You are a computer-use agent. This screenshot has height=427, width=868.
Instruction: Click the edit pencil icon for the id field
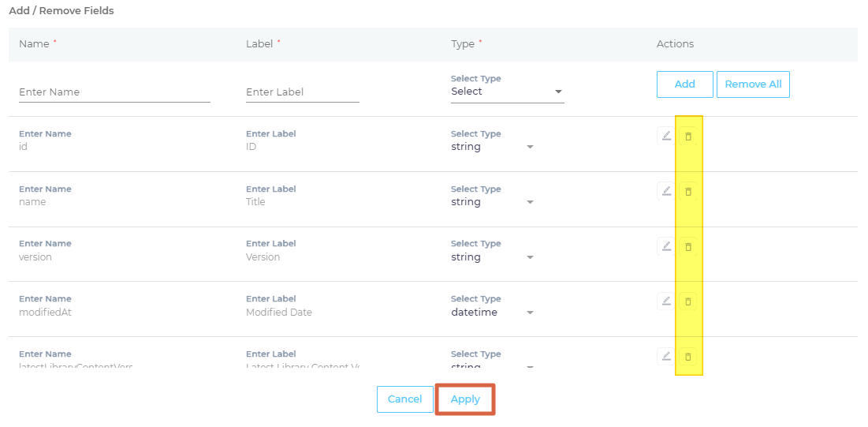[666, 136]
